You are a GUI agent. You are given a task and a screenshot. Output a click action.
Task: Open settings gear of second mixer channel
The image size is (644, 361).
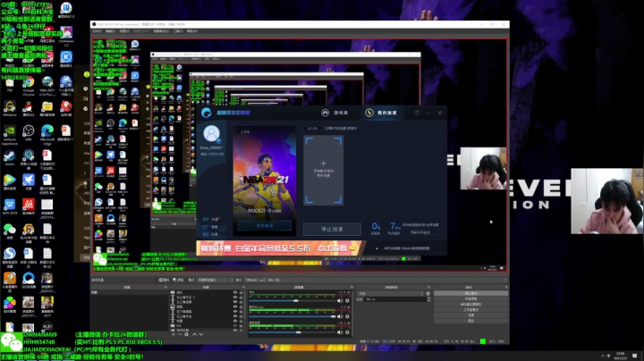(347, 316)
